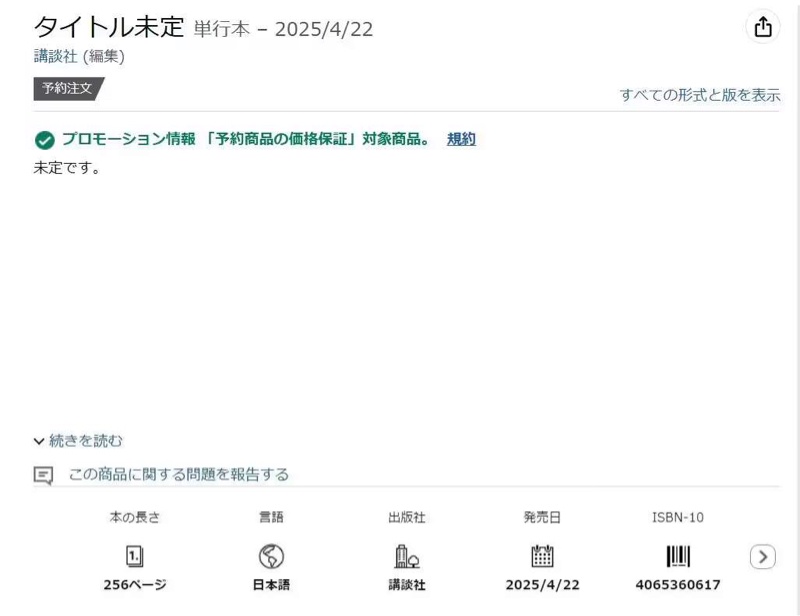Click the globe language icon

click(x=271, y=556)
